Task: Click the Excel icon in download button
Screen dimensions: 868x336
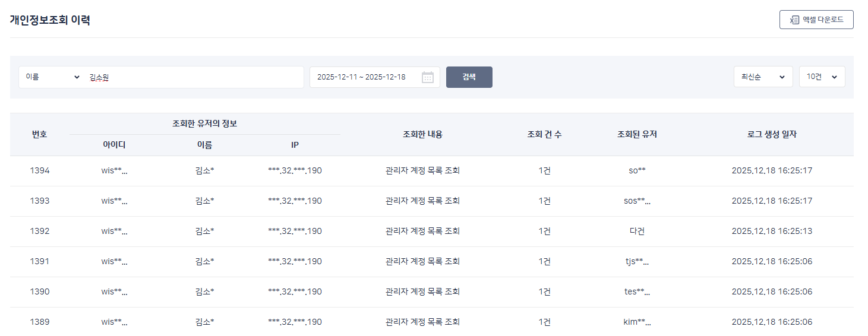Action: (x=794, y=20)
